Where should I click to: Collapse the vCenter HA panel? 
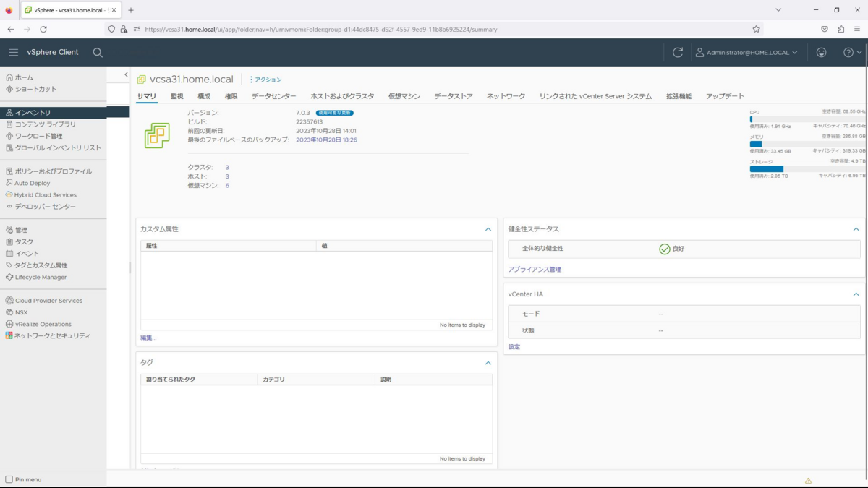pyautogui.click(x=856, y=294)
